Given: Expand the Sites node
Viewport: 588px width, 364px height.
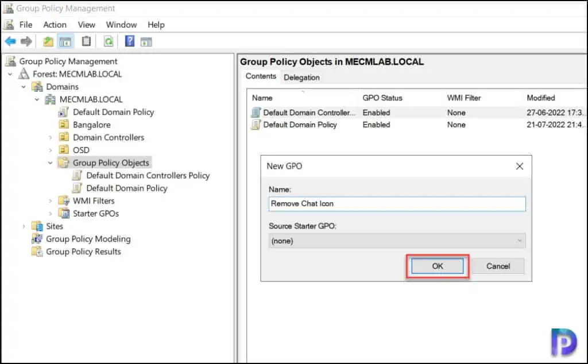Looking at the screenshot, I should pos(24,226).
